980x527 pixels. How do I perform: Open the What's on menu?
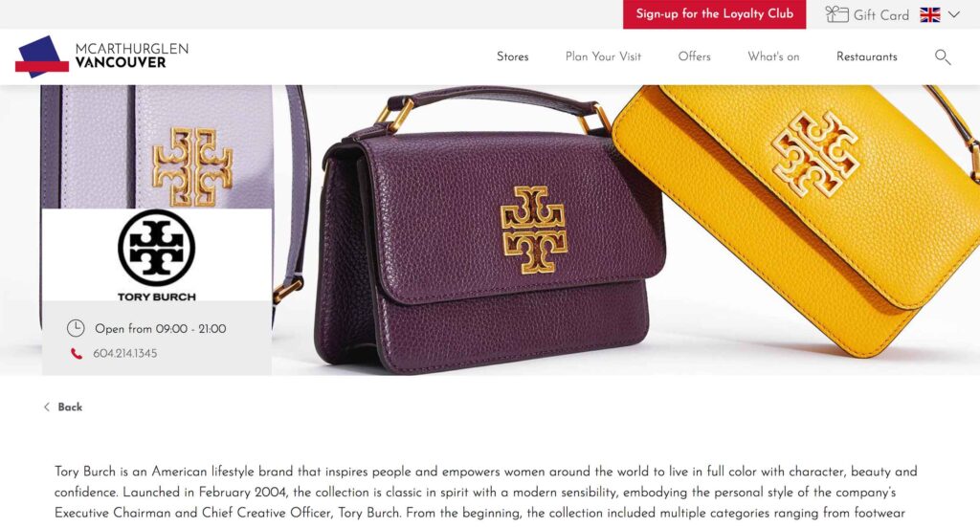tap(773, 56)
